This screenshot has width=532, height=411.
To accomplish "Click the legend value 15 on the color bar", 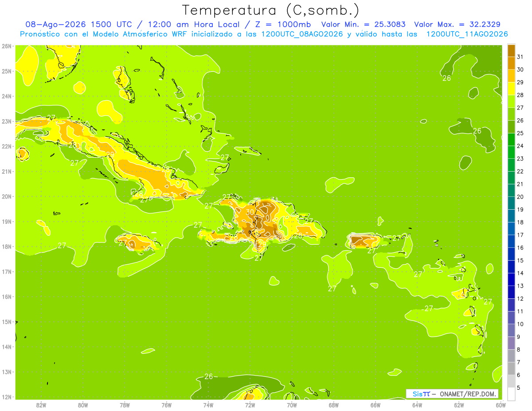I will (520, 261).
